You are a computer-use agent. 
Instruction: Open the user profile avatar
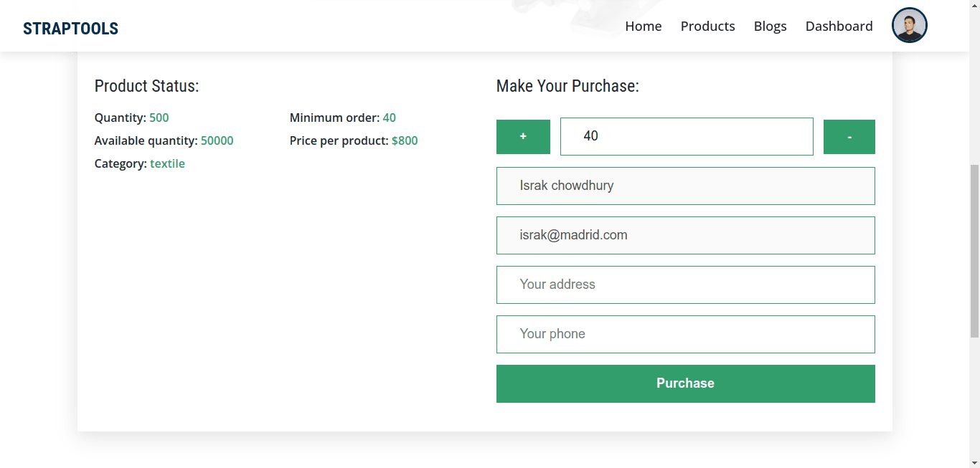click(x=909, y=26)
